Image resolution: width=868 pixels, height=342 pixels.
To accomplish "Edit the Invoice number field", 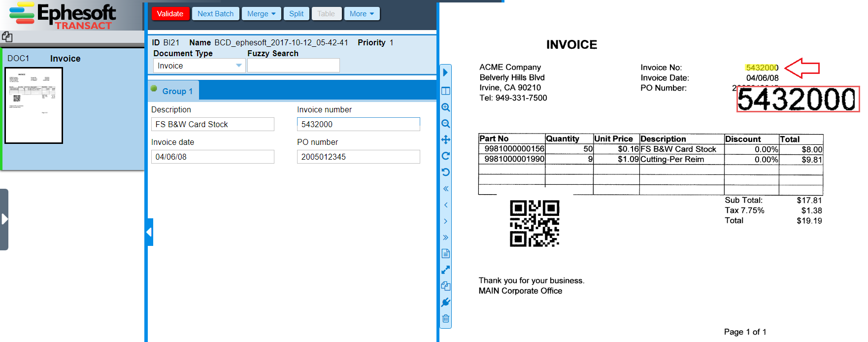I will pos(358,124).
